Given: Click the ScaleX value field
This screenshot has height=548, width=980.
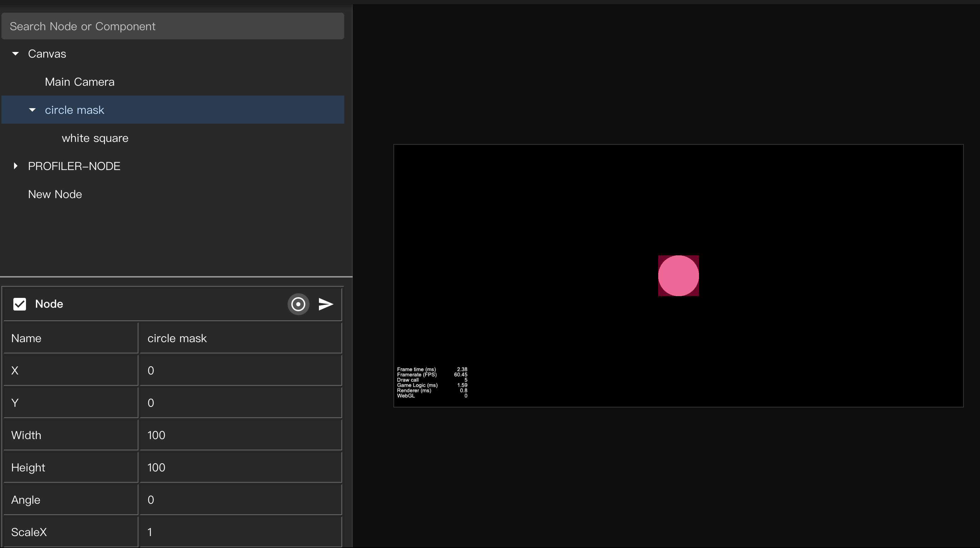Looking at the screenshot, I should click(241, 533).
